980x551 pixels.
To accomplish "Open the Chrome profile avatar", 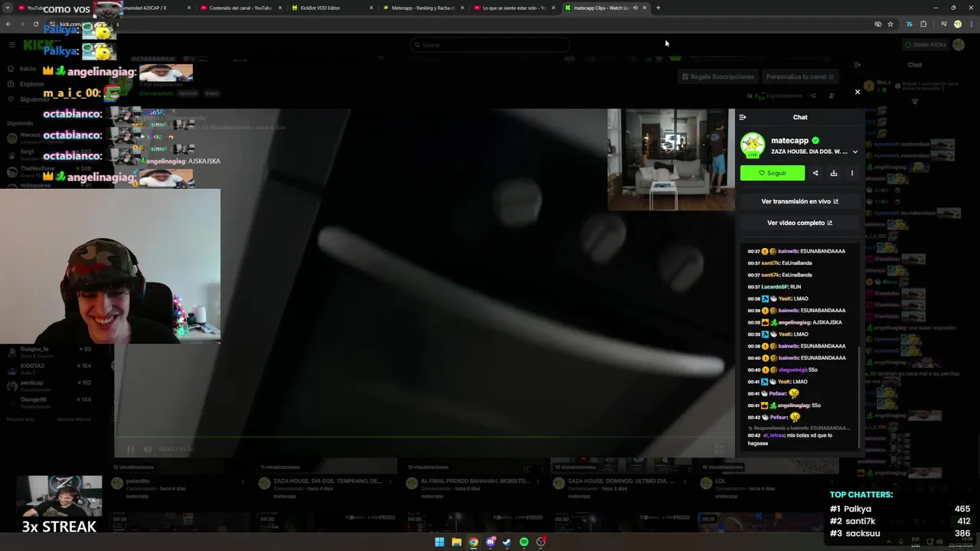I will click(x=957, y=24).
